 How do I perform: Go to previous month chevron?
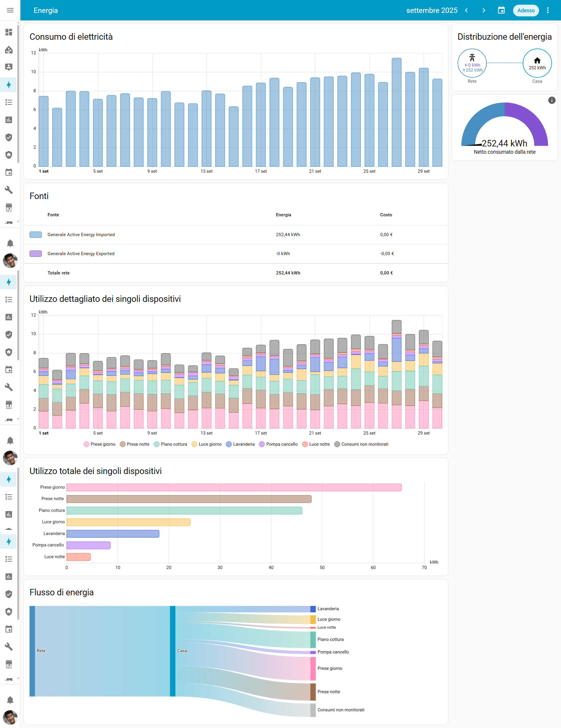tap(466, 10)
